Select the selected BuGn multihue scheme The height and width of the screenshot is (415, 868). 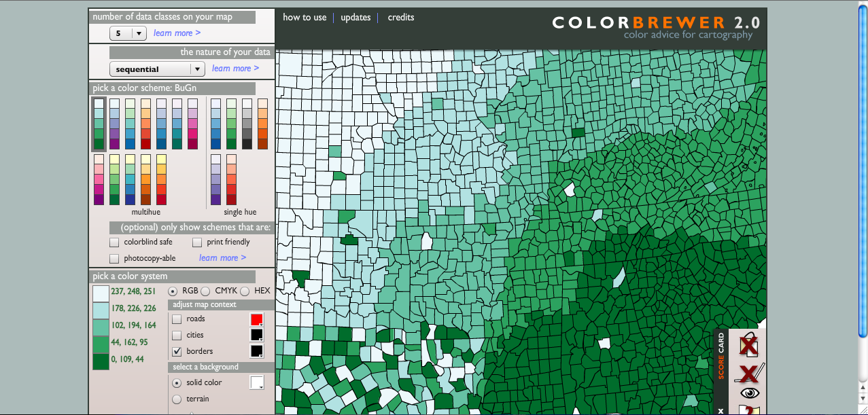99,124
